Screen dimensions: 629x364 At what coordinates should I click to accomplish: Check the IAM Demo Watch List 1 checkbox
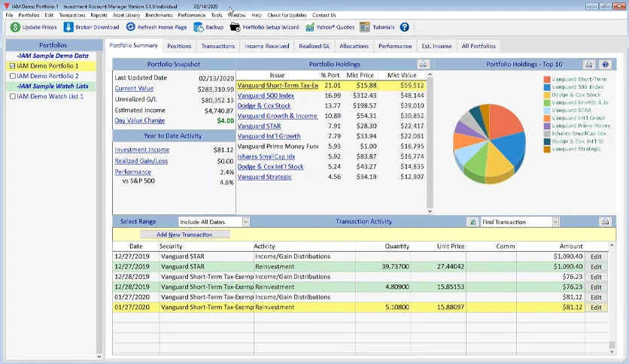[13, 96]
